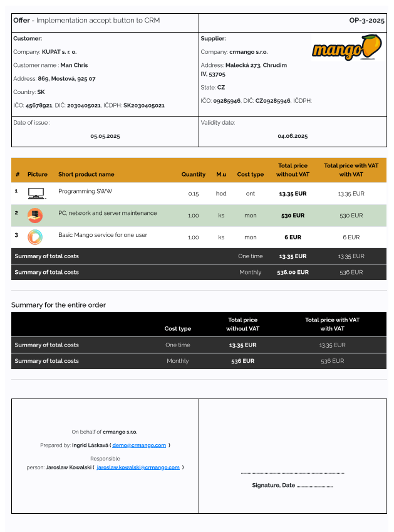Click offer number OP-3-2025
This screenshot has height=532, width=394.
point(367,20)
